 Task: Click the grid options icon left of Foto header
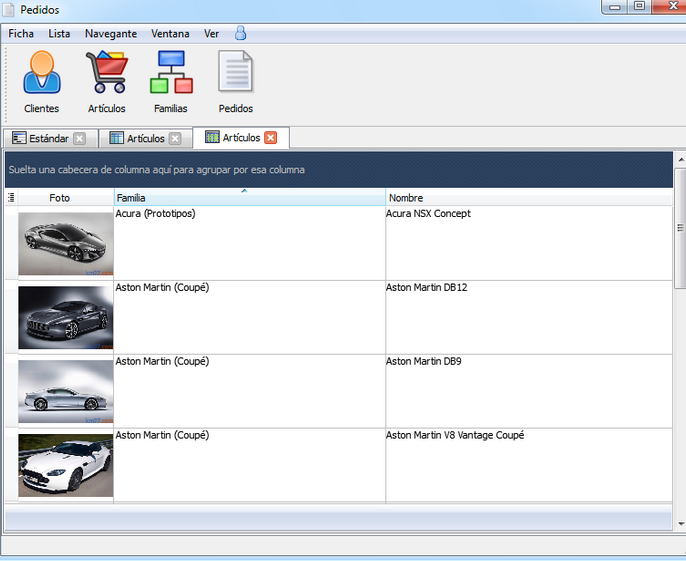click(x=11, y=198)
